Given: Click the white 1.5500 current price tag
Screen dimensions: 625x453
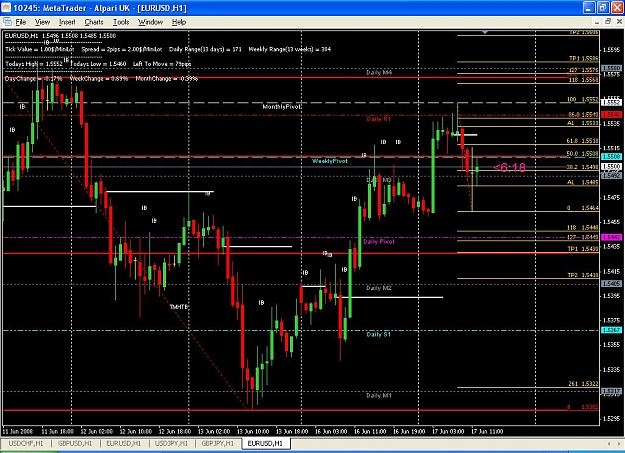Looking at the screenshot, I should point(611,166).
